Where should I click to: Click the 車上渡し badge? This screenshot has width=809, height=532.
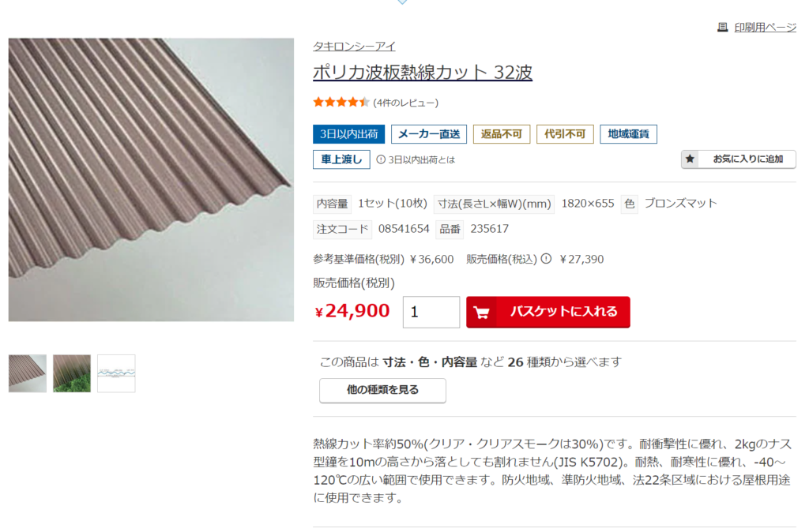tap(341, 159)
